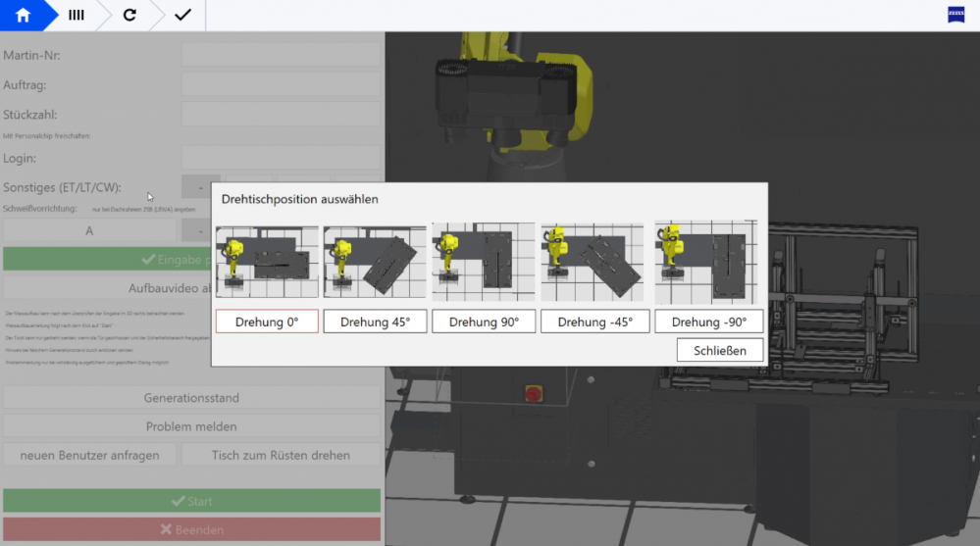The height and width of the screenshot is (546, 980).
Task: Select the 45° rotation table thumbnail
Action: coord(375,262)
